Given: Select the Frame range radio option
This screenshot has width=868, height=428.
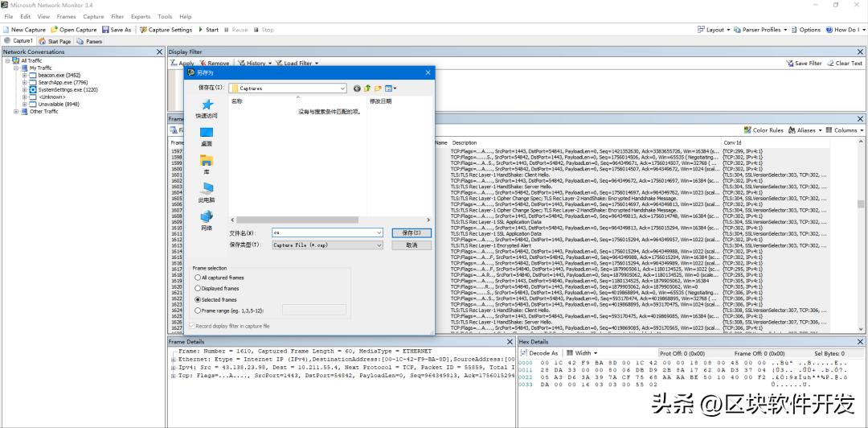Looking at the screenshot, I should 199,310.
